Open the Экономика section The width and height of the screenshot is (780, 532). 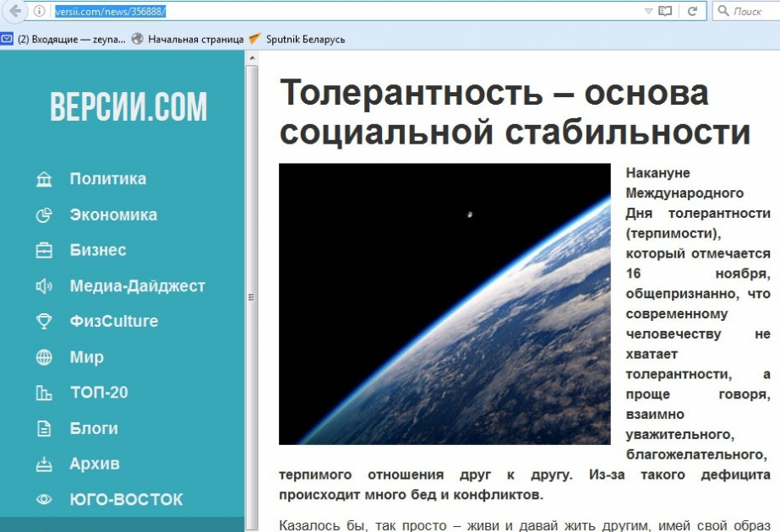click(x=113, y=214)
